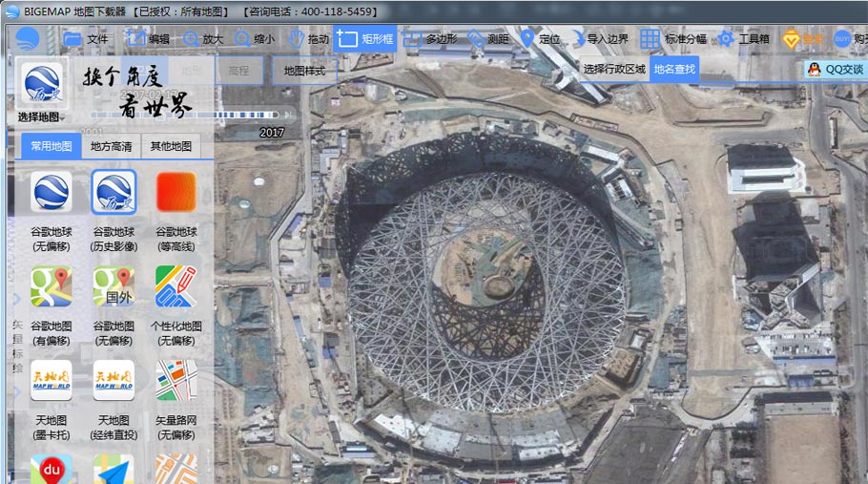Click the 地图样式 map style button
Viewport: 868px width, 484px height.
[x=304, y=71]
